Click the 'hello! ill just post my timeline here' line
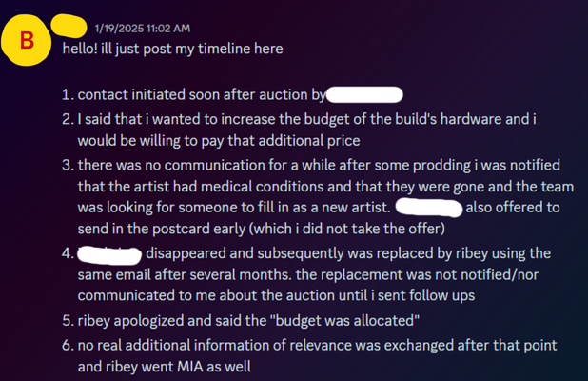 tap(173, 47)
